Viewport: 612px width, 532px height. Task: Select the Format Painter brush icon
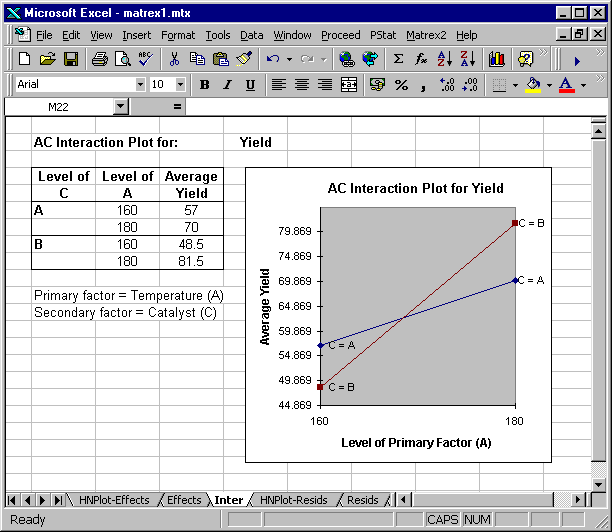click(x=243, y=59)
